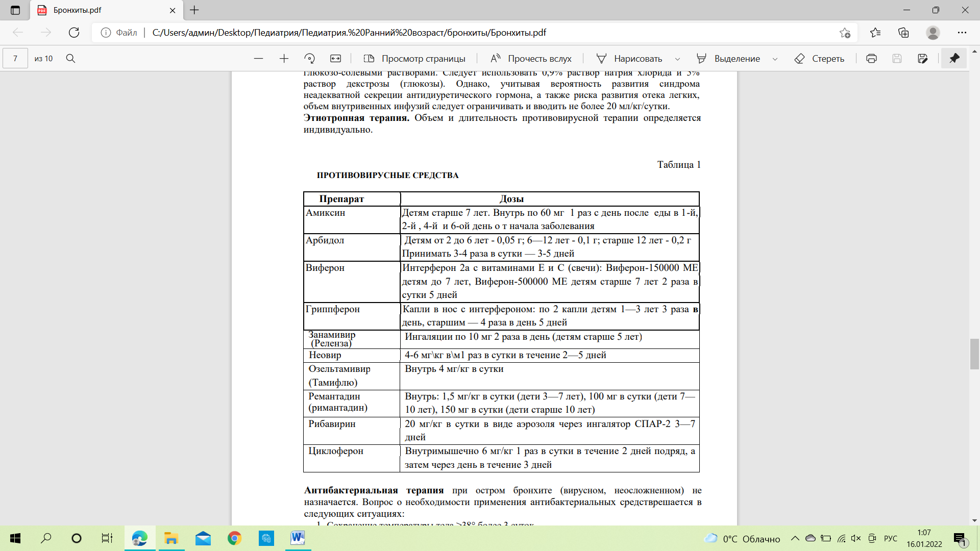The height and width of the screenshot is (551, 980).
Task: Click scrollbar down arrow
Action: click(974, 520)
